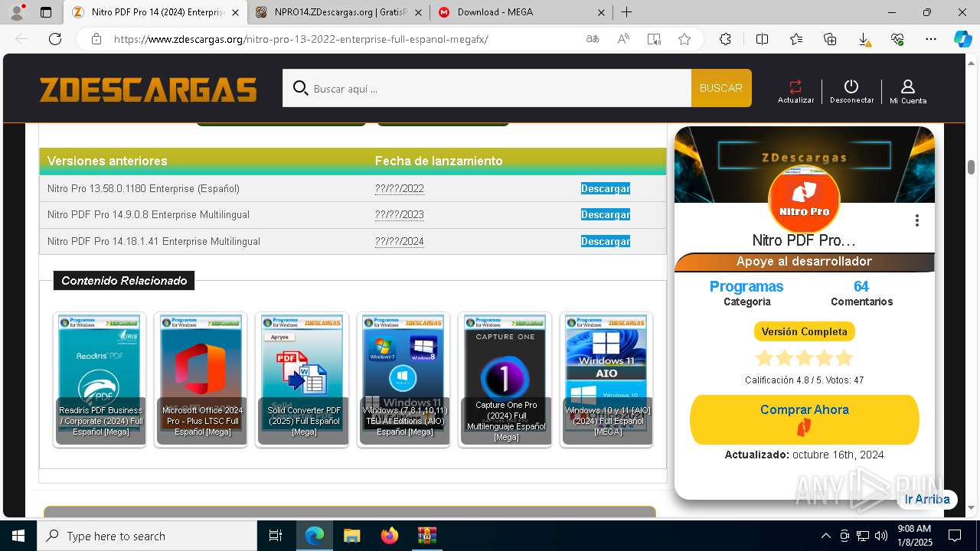This screenshot has height=551, width=980.
Task: Download Nitro PDF Pro 14.18.1.41 Enterprise
Action: 606,241
